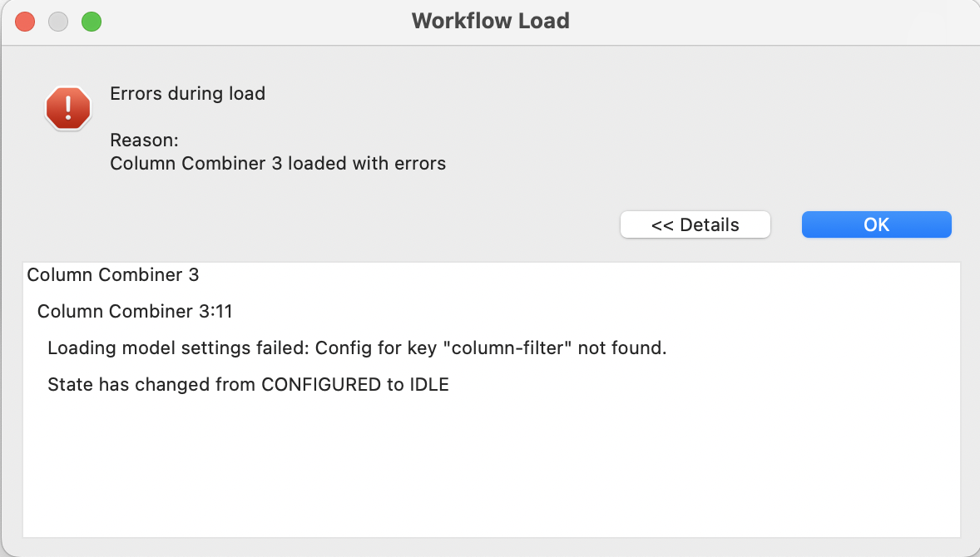This screenshot has width=980, height=557.
Task: Select the Column Combiner 3:11 entry
Action: (135, 311)
